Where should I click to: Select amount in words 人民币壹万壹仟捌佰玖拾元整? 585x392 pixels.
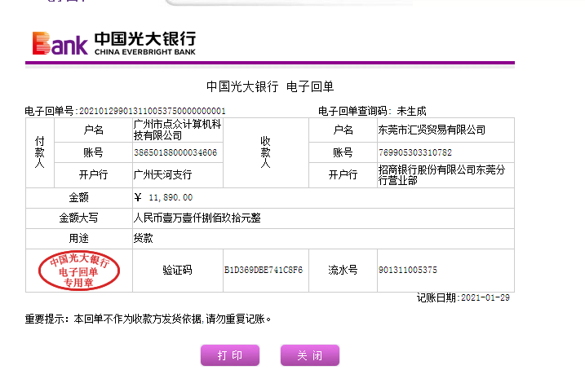click(197, 218)
